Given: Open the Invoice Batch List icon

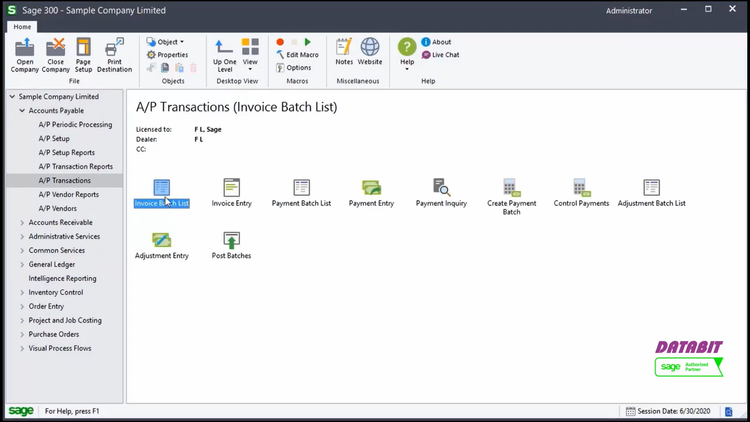Looking at the screenshot, I should (x=162, y=188).
